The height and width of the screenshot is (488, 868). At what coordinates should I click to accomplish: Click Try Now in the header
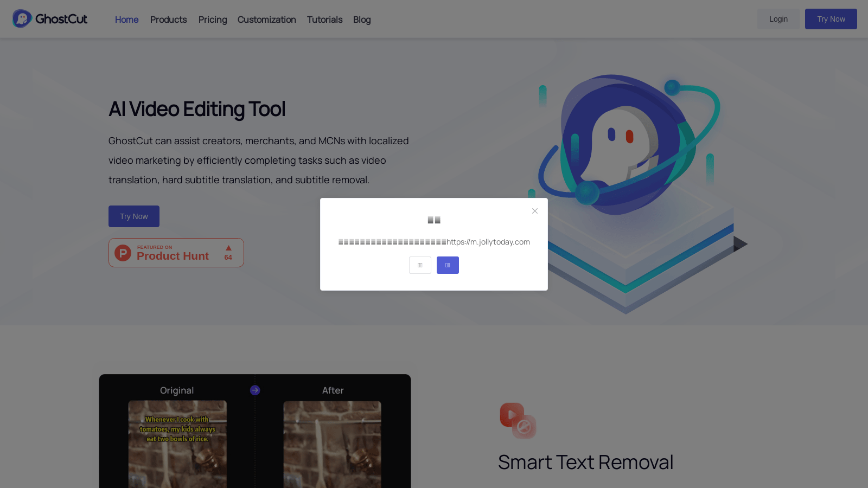831,19
